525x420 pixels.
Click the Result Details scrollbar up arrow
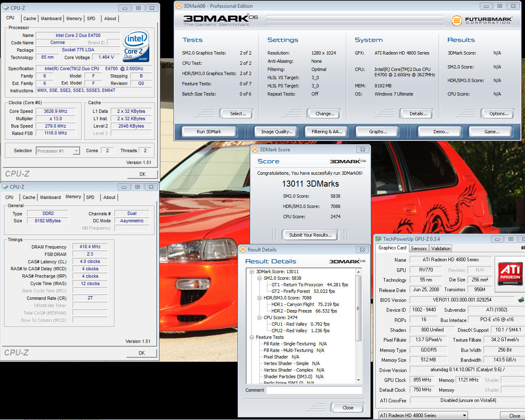click(358, 272)
